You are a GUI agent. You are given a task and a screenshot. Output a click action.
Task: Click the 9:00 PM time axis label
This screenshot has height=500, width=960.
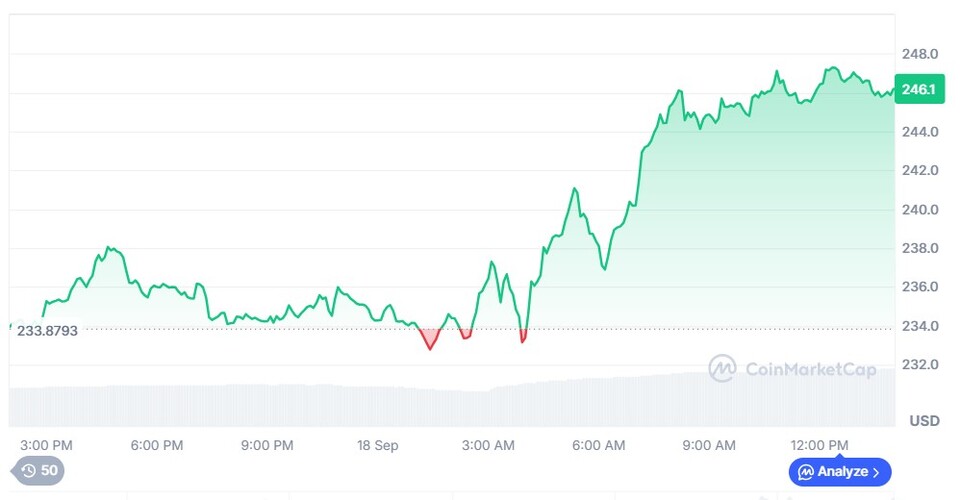(267, 445)
